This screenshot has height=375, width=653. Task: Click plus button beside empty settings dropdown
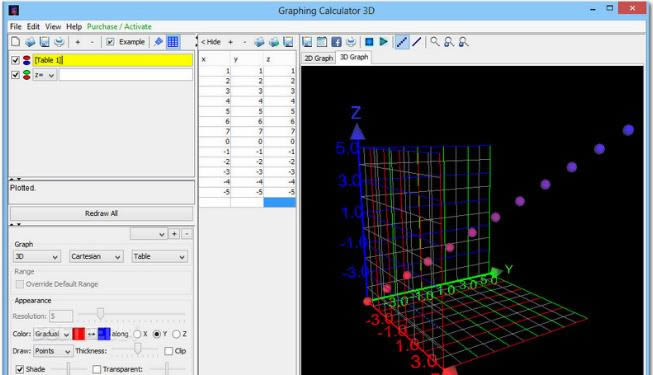point(174,234)
